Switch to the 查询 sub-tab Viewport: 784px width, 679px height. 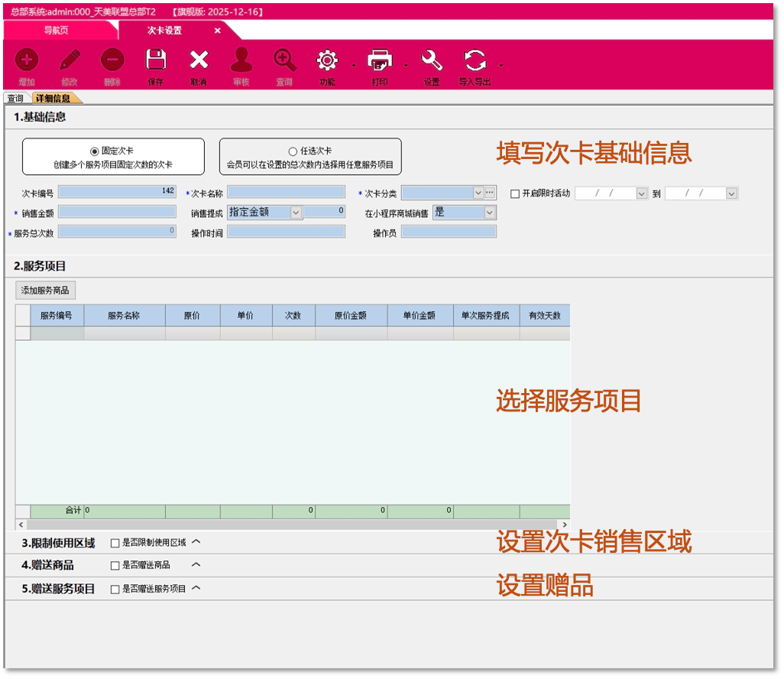(x=15, y=98)
